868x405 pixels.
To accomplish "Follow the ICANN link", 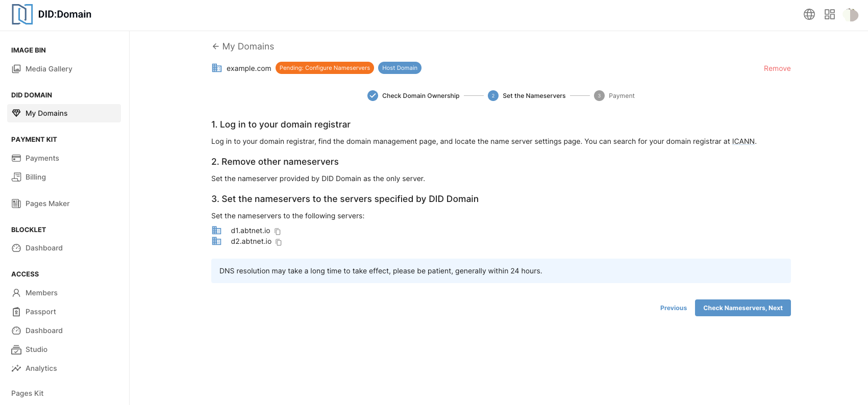I will tap(743, 141).
